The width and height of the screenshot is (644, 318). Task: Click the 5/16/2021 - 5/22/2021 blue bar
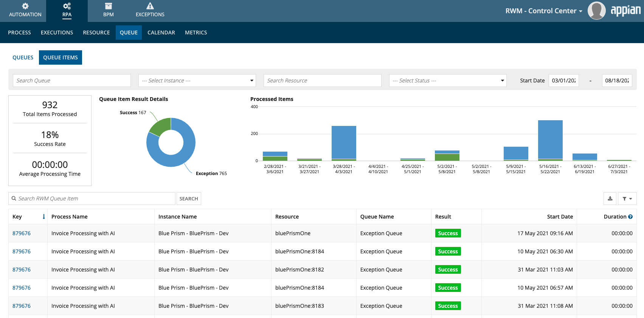[550, 140]
